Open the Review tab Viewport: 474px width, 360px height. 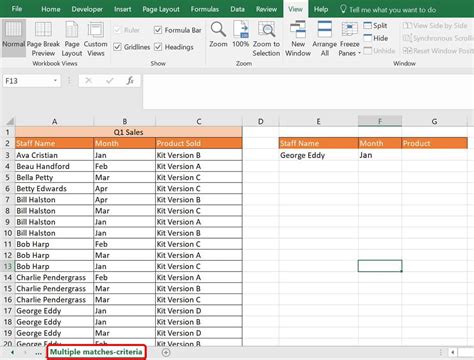click(x=266, y=9)
